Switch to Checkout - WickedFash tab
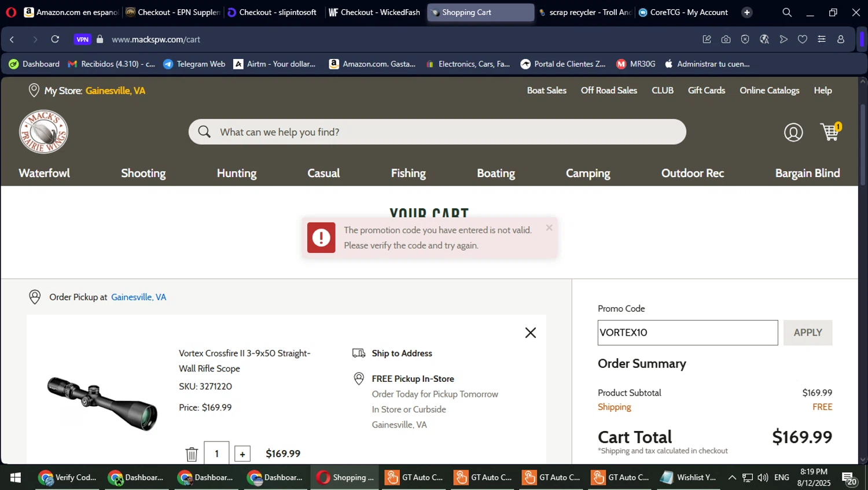This screenshot has width=868, height=490. (x=375, y=12)
